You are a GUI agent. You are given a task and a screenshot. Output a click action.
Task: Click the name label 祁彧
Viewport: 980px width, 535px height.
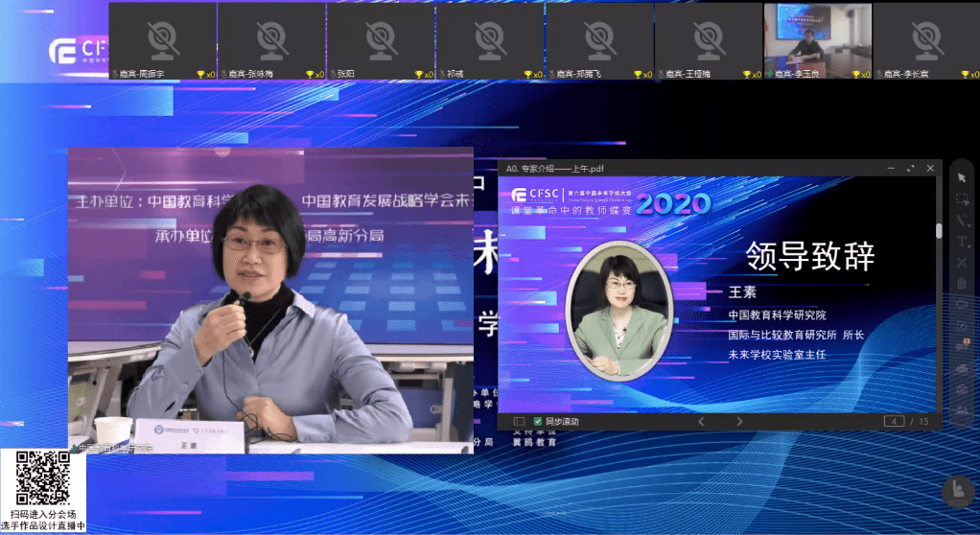[x=455, y=75]
